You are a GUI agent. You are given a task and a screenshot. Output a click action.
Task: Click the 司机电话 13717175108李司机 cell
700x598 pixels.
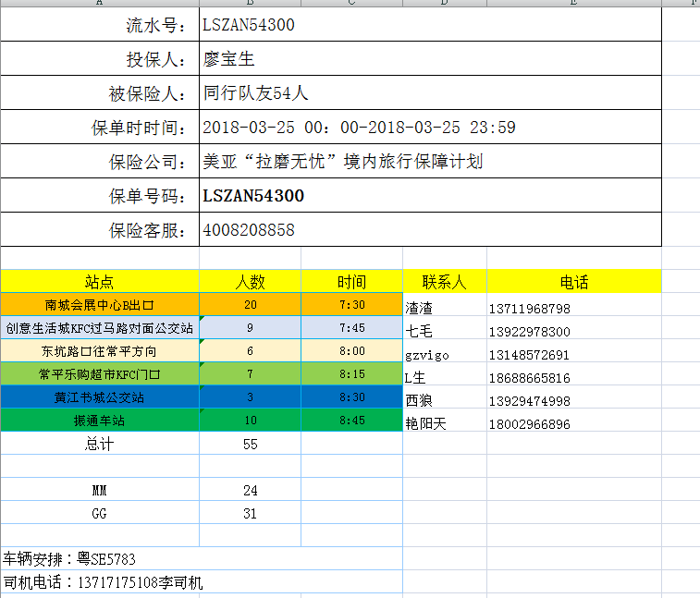(x=202, y=582)
